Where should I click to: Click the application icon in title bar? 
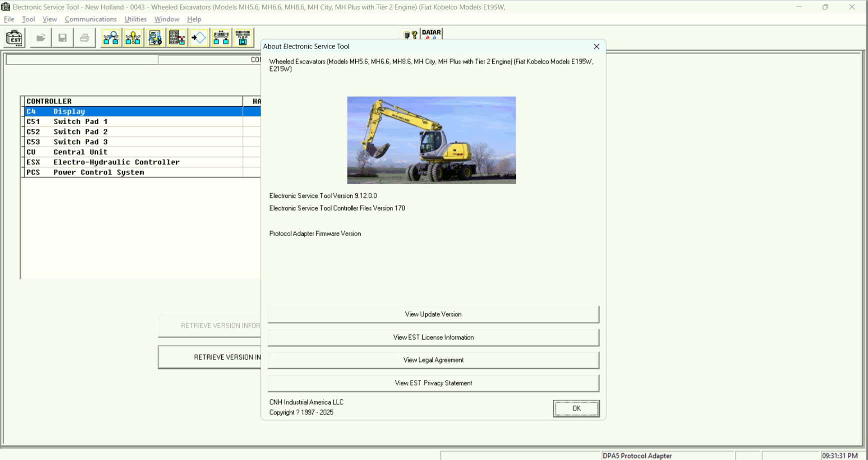(6, 7)
